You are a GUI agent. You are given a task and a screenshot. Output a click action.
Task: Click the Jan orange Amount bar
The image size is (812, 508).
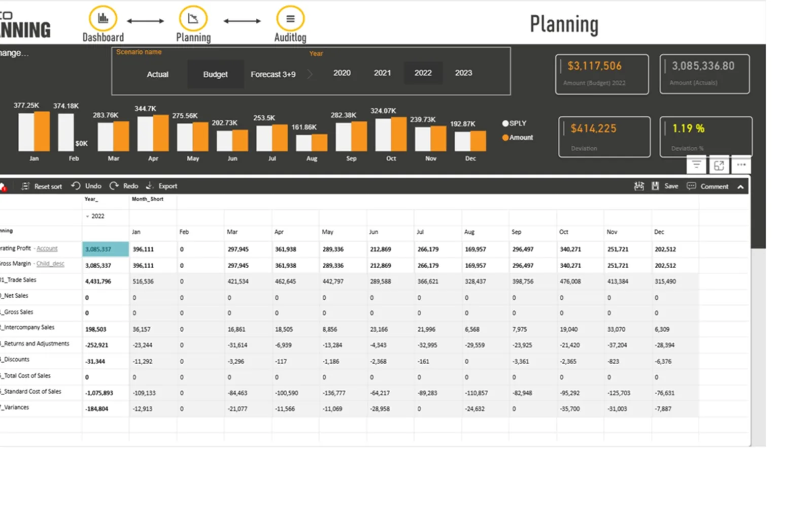click(42, 131)
